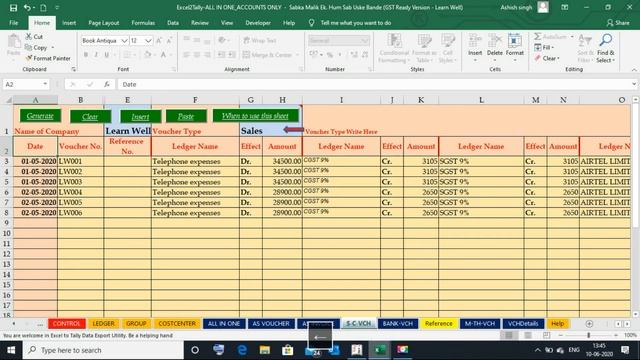Click the Delete cells icon
Viewport: 640px width, 360px height.
click(495, 42)
